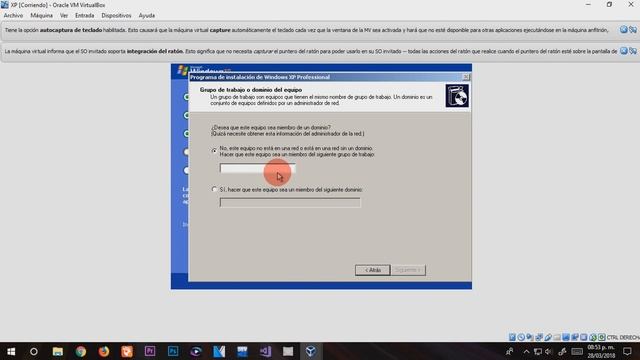Open Visual Studio from the taskbar
This screenshot has width=640, height=360.
point(265,351)
